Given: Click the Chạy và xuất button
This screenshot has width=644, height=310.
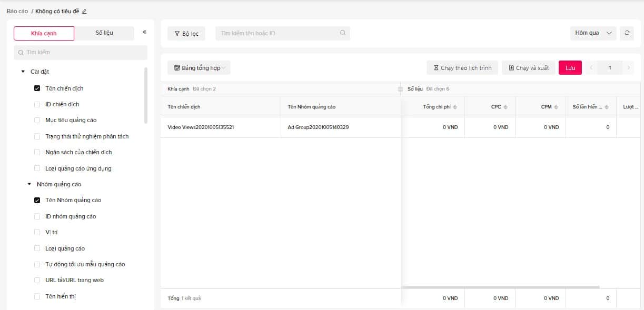Looking at the screenshot, I should point(528,68).
